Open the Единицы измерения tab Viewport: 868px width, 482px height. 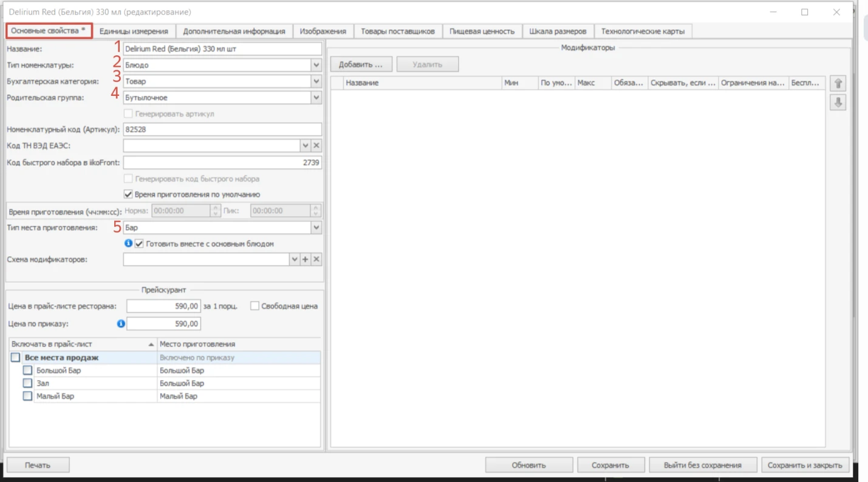click(134, 31)
